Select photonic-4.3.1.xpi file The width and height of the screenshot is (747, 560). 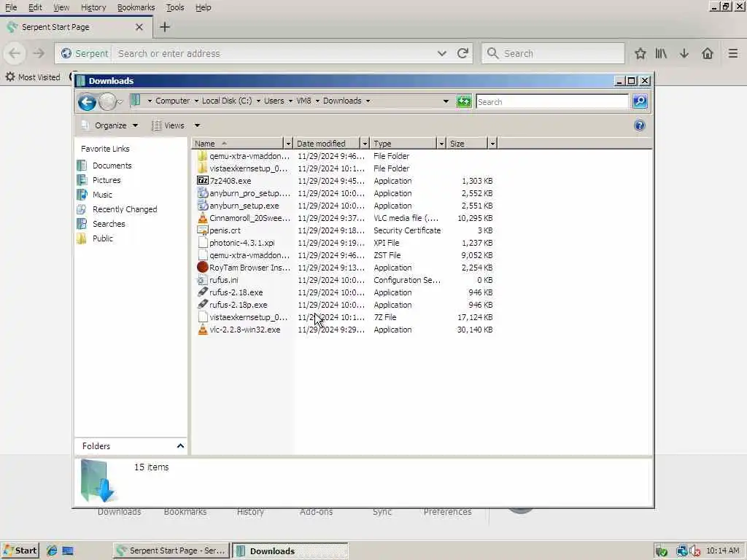point(242,242)
